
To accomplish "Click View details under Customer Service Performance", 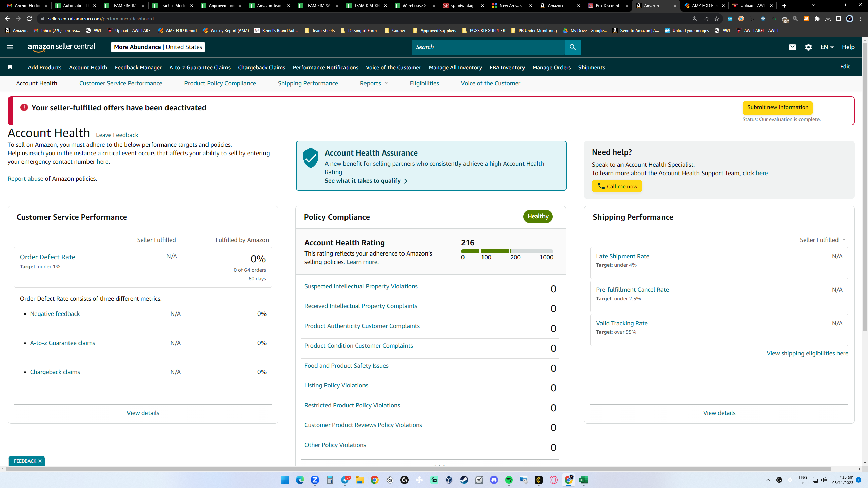I will tap(143, 413).
